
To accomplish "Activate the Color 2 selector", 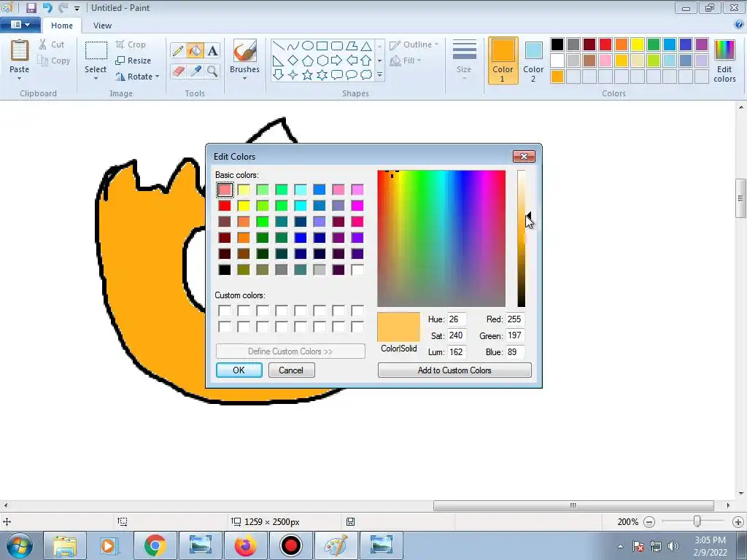I will [533, 61].
